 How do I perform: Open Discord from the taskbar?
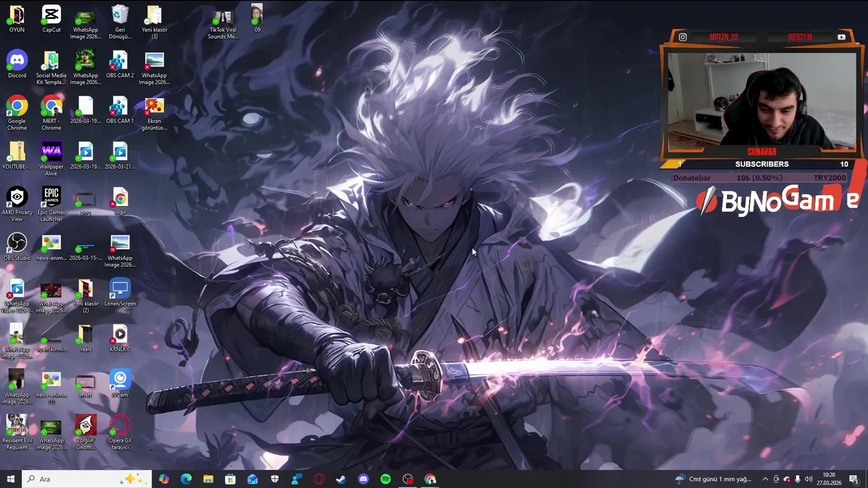pos(363,479)
